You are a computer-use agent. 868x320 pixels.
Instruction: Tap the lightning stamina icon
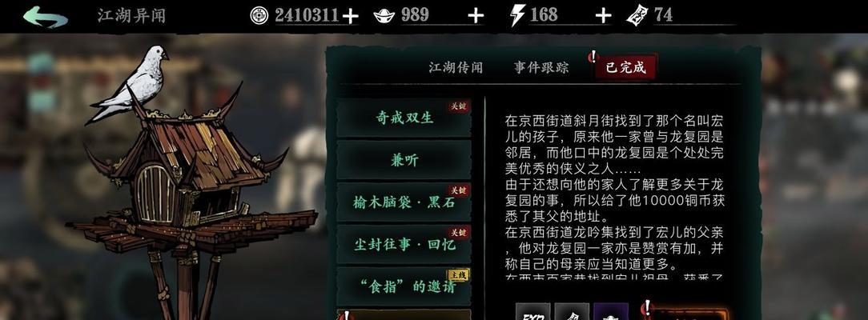[517, 15]
